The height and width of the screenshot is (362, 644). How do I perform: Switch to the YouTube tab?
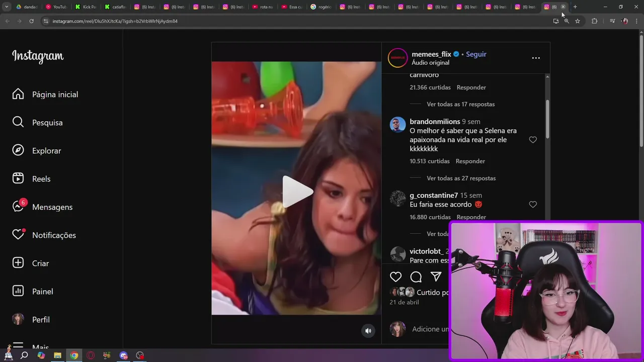click(56, 7)
